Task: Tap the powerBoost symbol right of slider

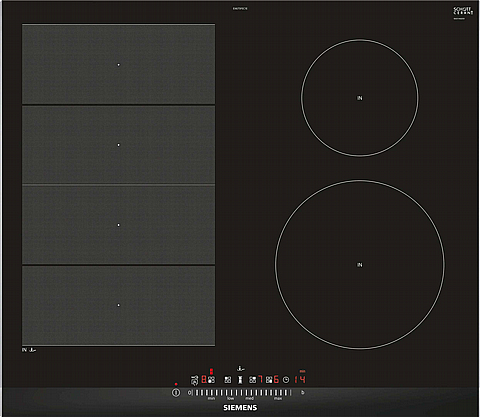Action: tap(303, 393)
